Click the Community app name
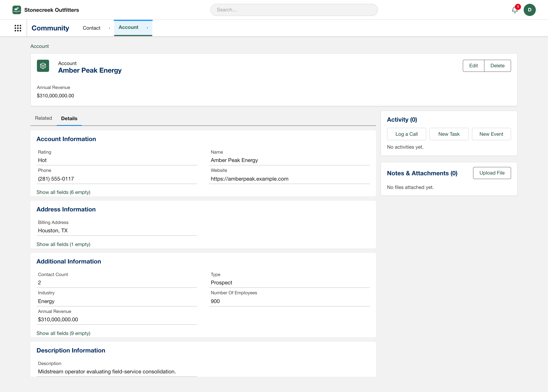This screenshot has width=548, height=392. [x=50, y=28]
